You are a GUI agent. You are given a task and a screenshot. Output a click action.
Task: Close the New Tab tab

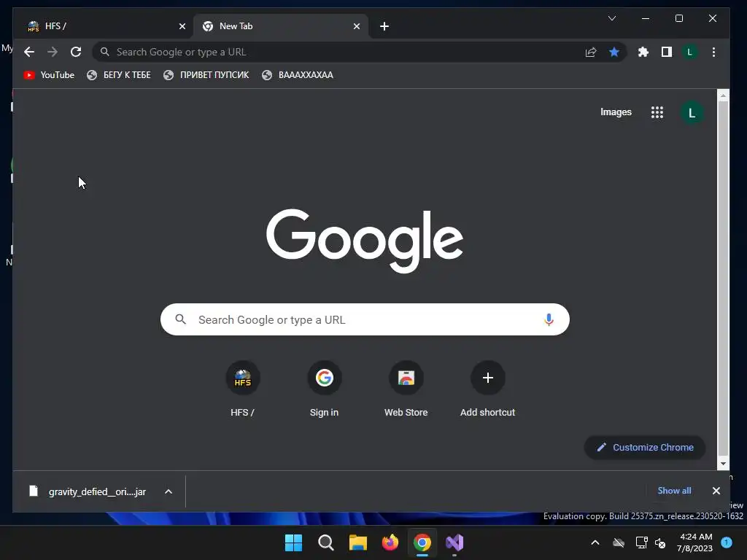tap(356, 26)
